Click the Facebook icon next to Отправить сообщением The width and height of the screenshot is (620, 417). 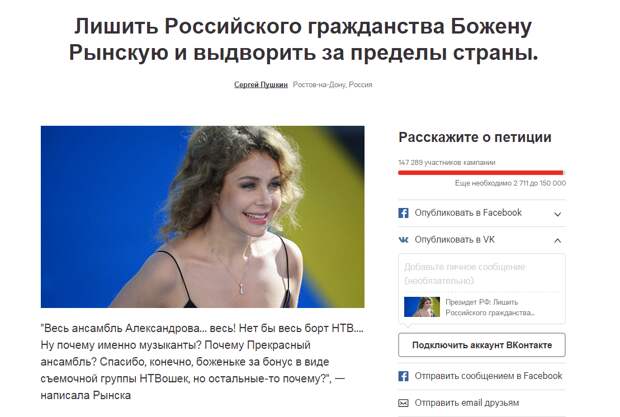pos(403,376)
